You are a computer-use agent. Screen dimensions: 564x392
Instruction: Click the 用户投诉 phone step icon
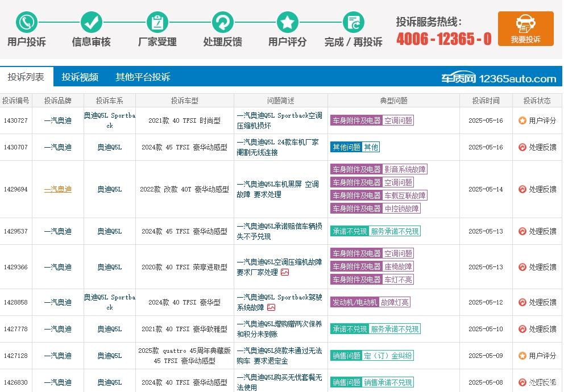(27, 22)
